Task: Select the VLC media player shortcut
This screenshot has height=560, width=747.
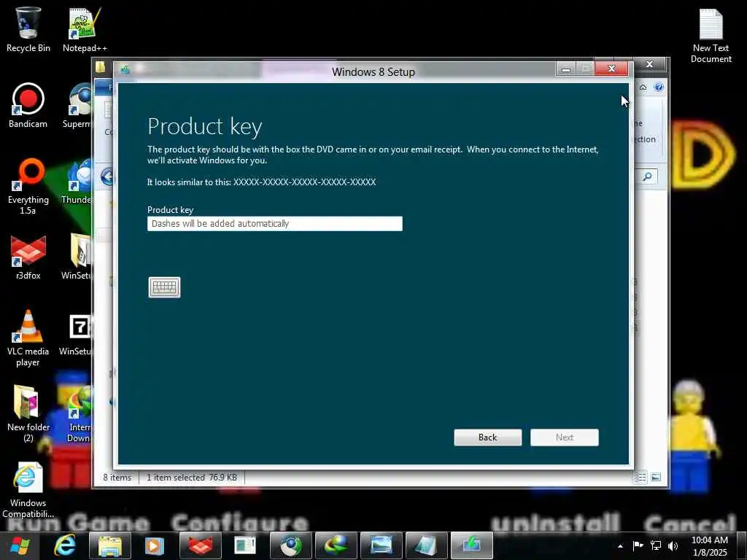Action: click(x=28, y=338)
